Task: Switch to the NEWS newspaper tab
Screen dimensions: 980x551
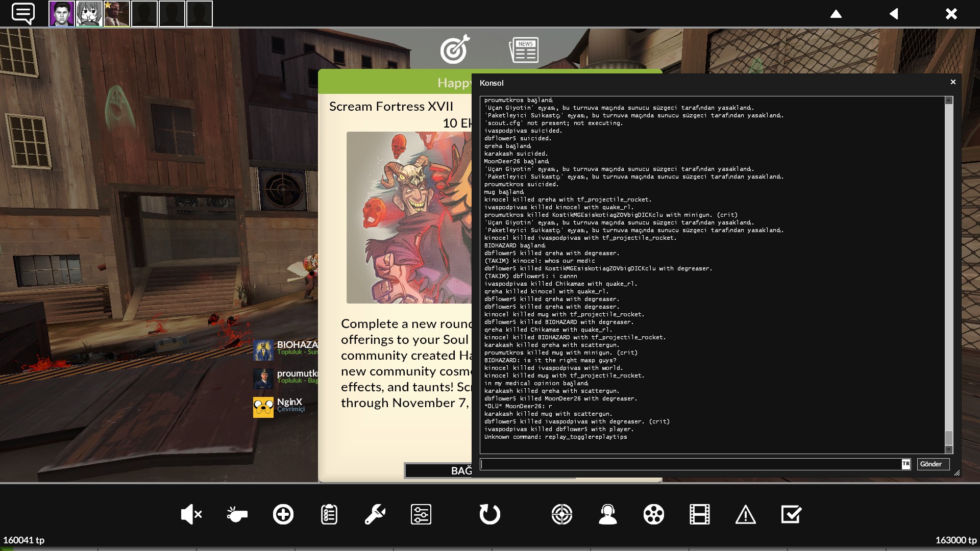Action: pos(524,50)
